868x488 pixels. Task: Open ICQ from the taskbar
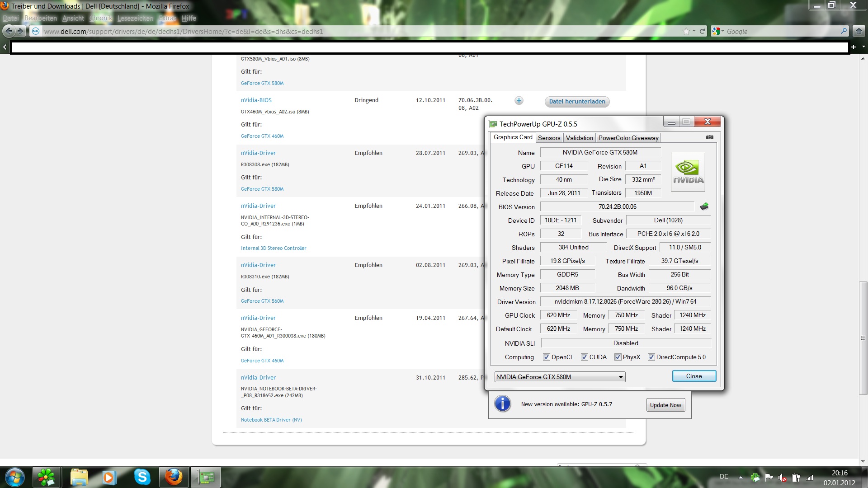pyautogui.click(x=46, y=477)
